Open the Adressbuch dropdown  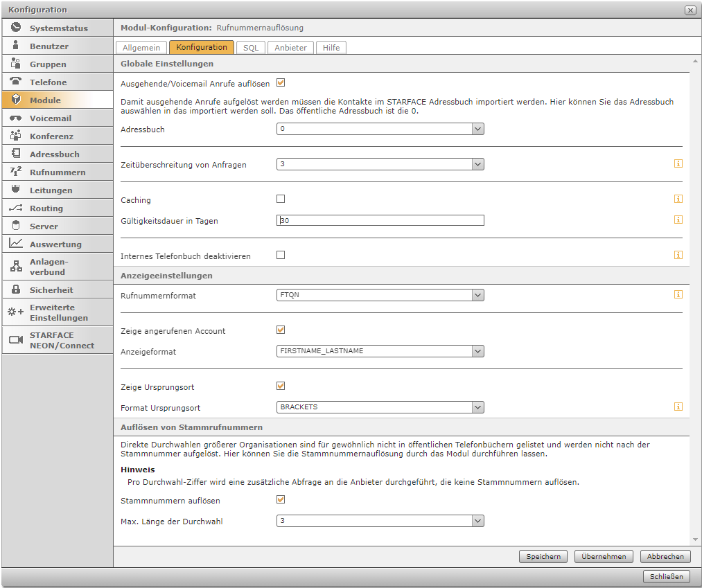380,129
